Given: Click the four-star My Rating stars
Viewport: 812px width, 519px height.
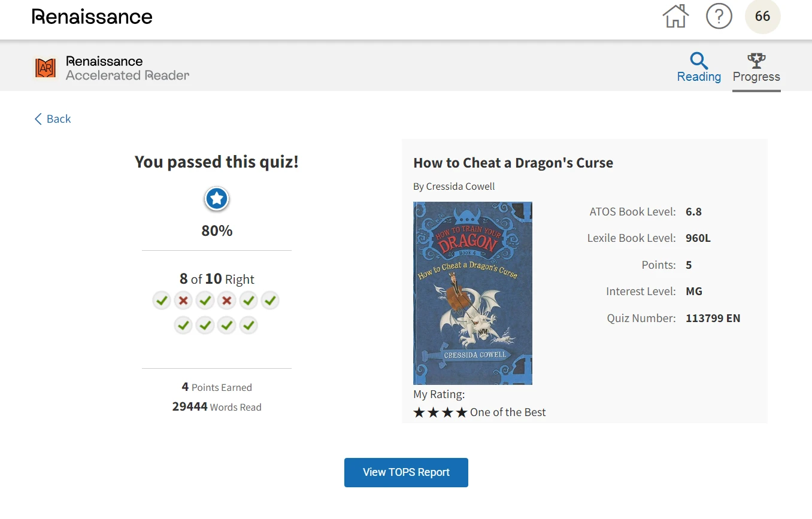Looking at the screenshot, I should pyautogui.click(x=440, y=412).
